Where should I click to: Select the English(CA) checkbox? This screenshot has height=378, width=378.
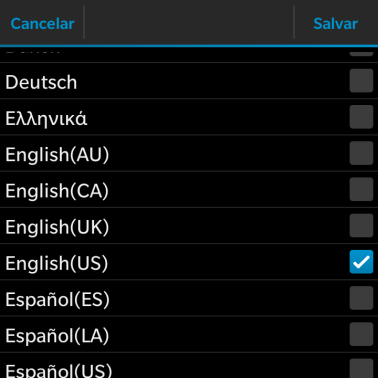tap(361, 189)
